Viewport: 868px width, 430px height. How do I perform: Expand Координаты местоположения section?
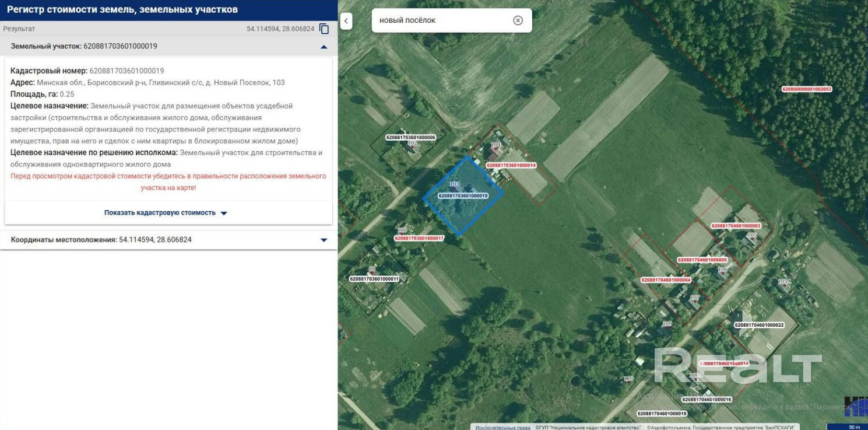[324, 240]
